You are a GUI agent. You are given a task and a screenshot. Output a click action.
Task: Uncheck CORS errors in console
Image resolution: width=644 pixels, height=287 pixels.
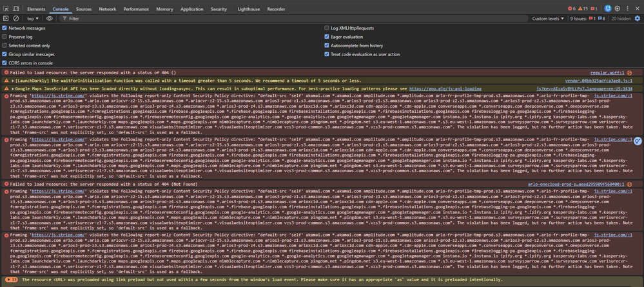click(5, 63)
